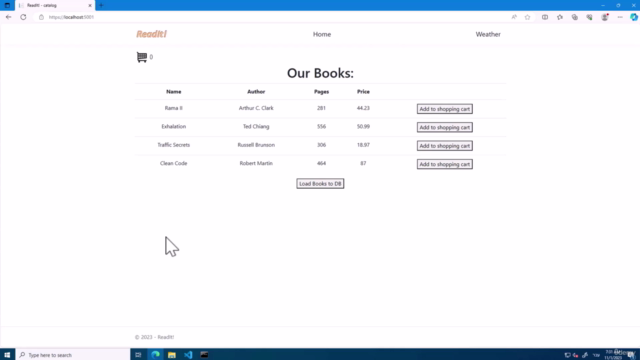Screen dimensions: 640x360
Task: Open Favorites list icon
Action: tap(560, 17)
